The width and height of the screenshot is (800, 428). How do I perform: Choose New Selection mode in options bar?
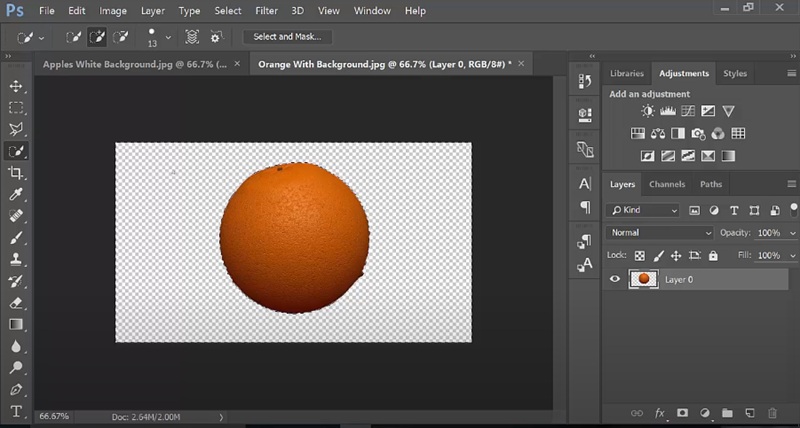pos(74,37)
